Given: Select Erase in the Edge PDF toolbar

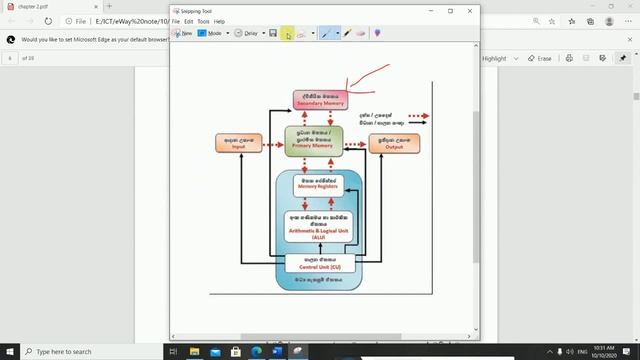Looking at the screenshot, I should point(540,59).
